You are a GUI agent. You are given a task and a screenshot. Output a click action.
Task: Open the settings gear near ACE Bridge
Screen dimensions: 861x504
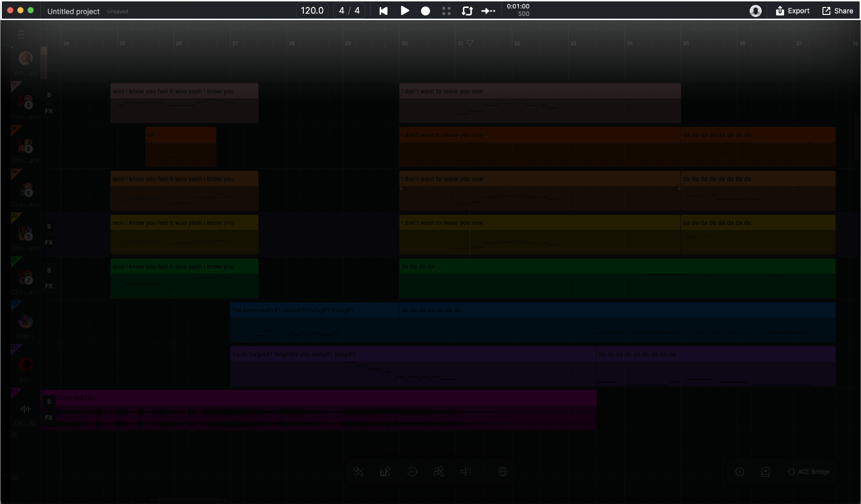[740, 472]
